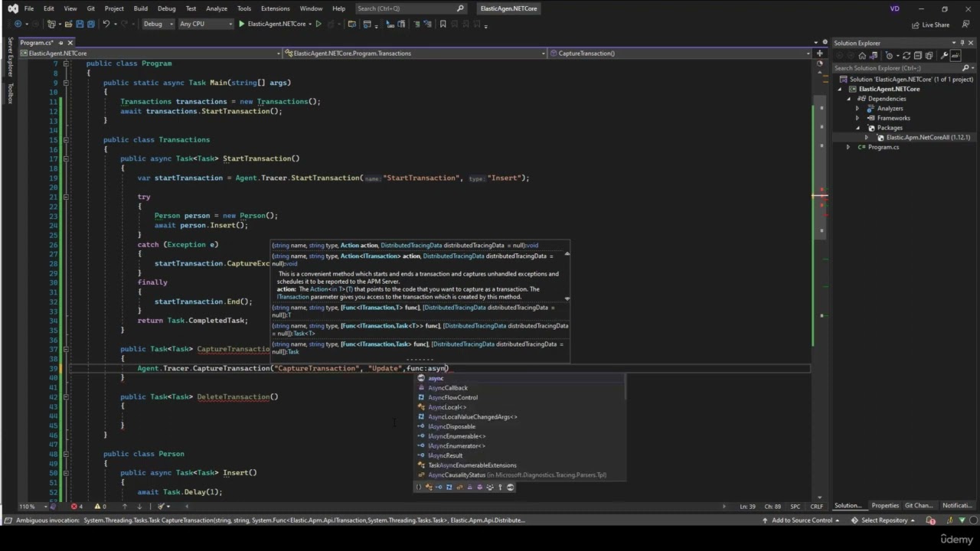Open Toolbox side tab
This screenshot has width=980, height=551.
click(x=10, y=93)
